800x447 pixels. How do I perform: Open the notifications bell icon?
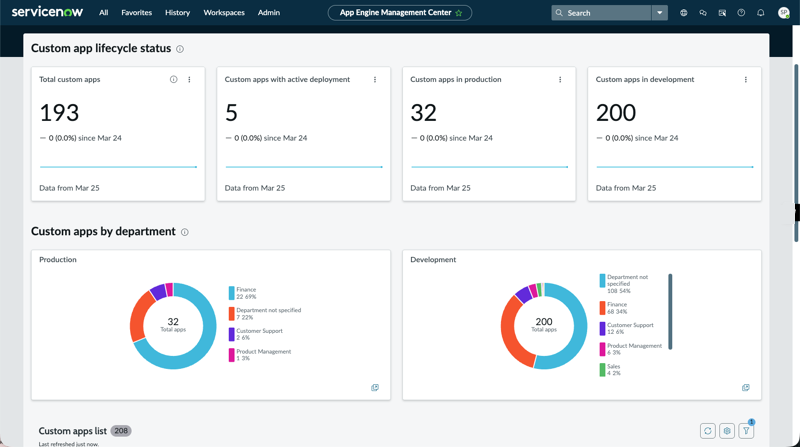(x=761, y=13)
